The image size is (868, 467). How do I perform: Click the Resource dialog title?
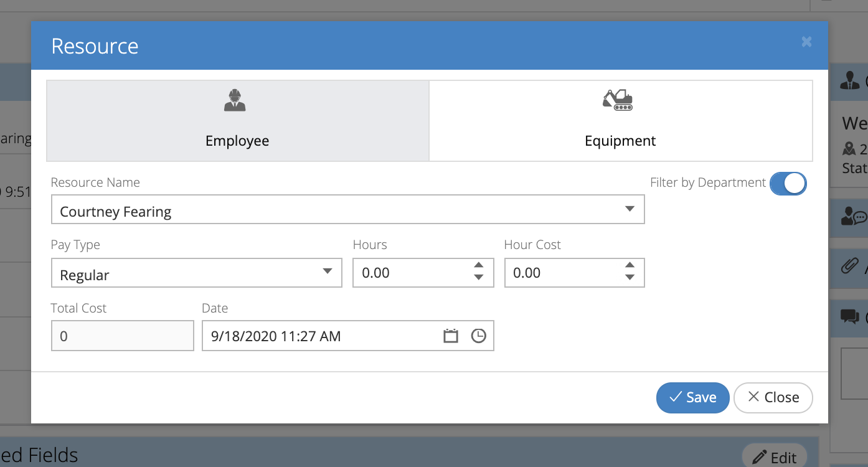coord(95,46)
